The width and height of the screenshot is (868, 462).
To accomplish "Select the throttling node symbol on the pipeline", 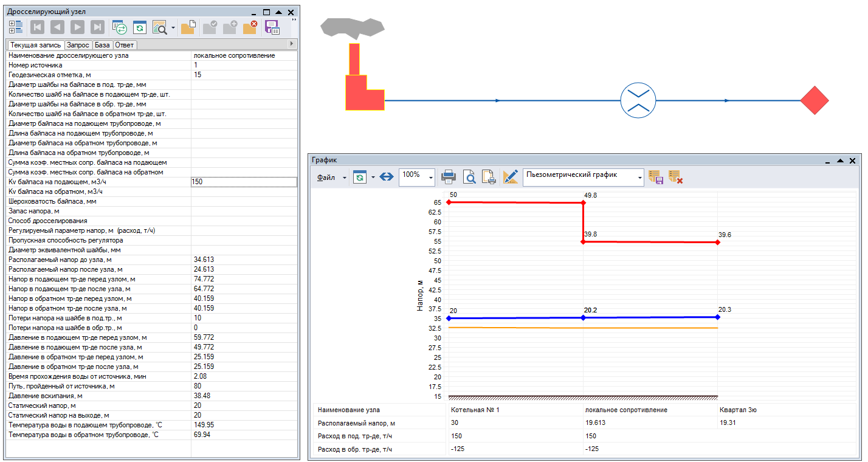I will 638,101.
